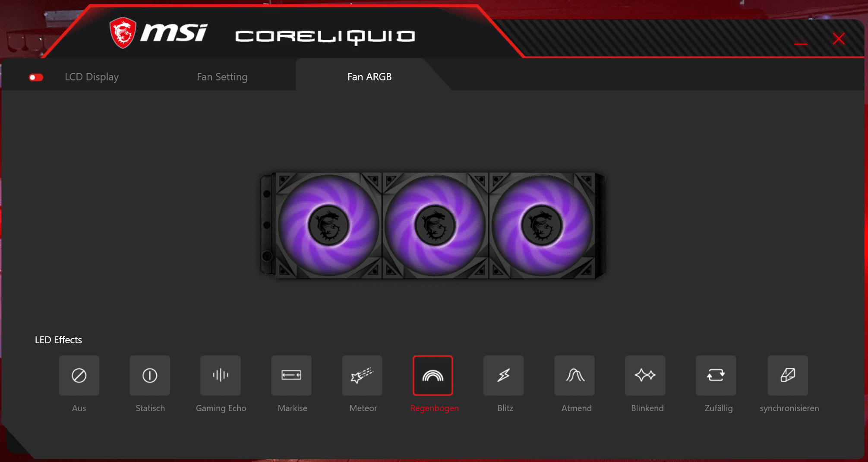868x462 pixels.
Task: Click the MSI dragon shield logo
Action: pyautogui.click(x=123, y=33)
